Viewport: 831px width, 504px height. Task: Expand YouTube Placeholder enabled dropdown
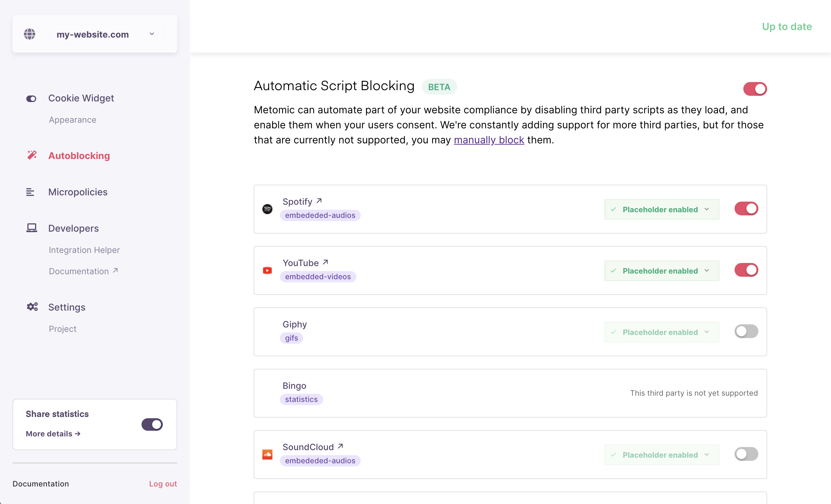pyautogui.click(x=661, y=271)
